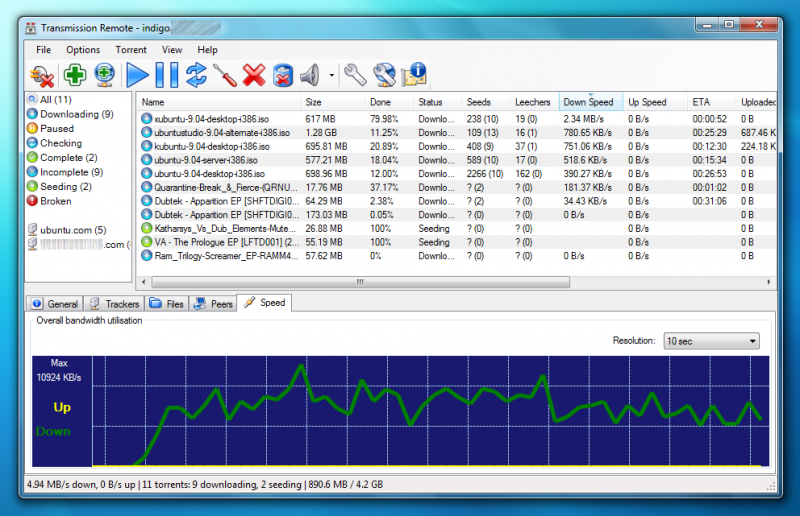The width and height of the screenshot is (800, 516).
Task: Click the 00:31:06 ETA cell
Action: pyautogui.click(x=709, y=201)
